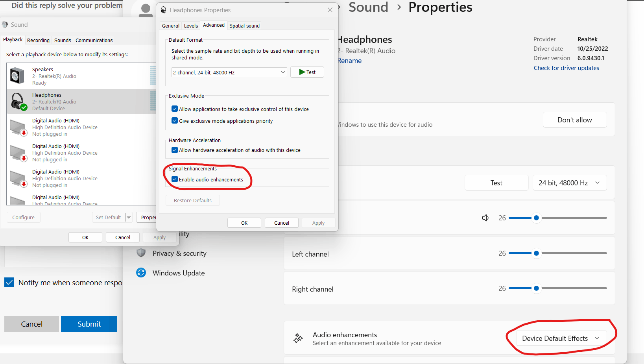Screen dimensions: 644x364
Task: Click OK in the Sound window
Action: 85,237
